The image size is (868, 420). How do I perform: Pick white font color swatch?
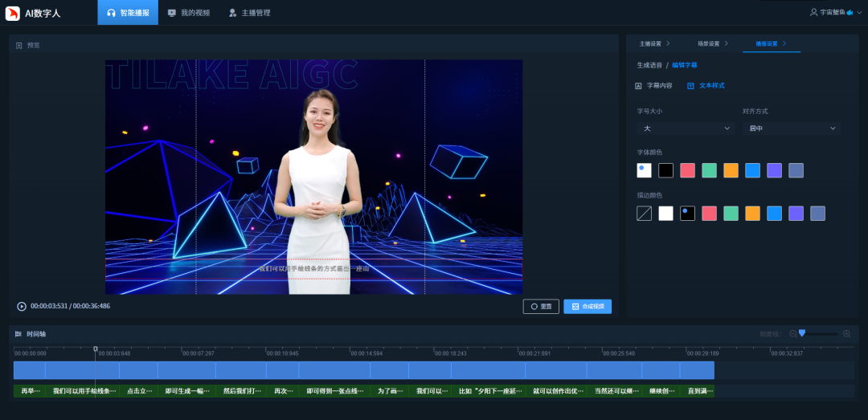click(x=645, y=170)
